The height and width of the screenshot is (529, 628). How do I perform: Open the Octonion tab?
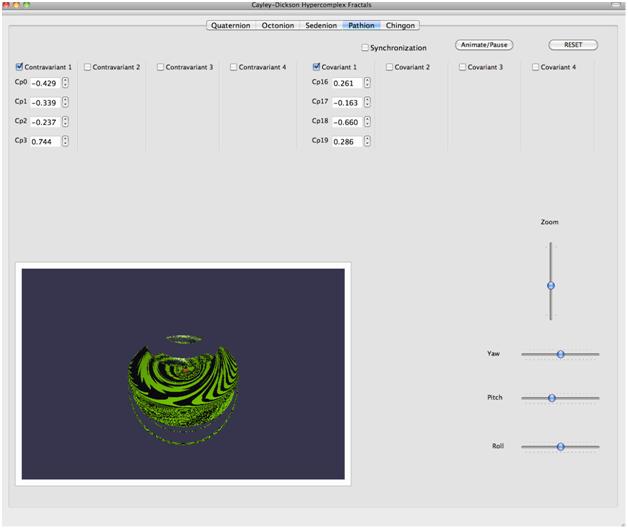tap(277, 25)
